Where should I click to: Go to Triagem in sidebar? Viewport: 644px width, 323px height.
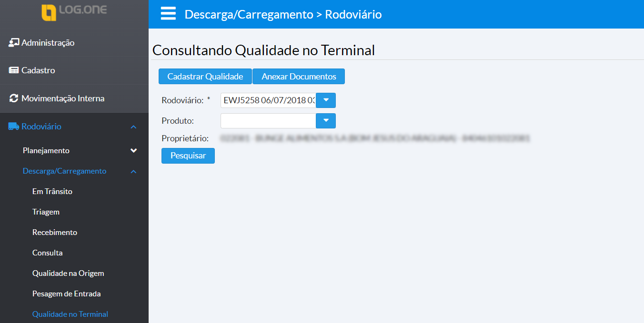46,212
